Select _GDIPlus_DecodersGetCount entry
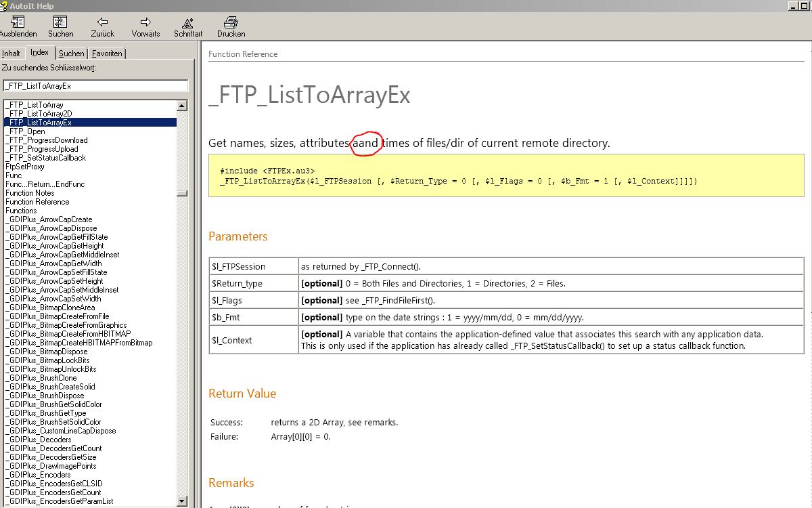812x508 pixels. 53,448
